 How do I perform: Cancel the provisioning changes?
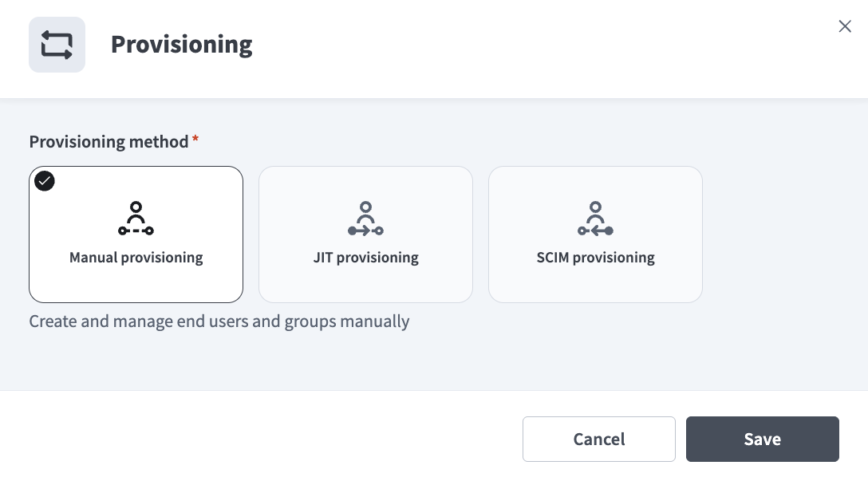point(599,439)
